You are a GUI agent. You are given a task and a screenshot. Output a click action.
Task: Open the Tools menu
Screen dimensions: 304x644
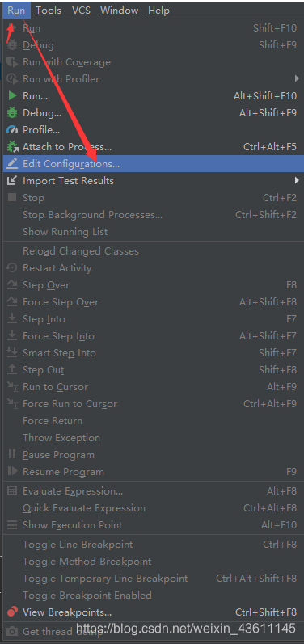click(48, 11)
